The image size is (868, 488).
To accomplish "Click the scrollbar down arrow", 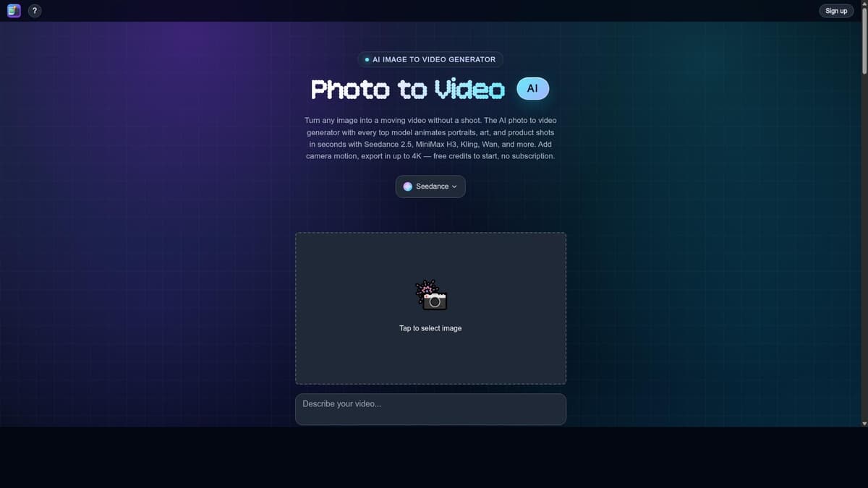I will 864,422.
